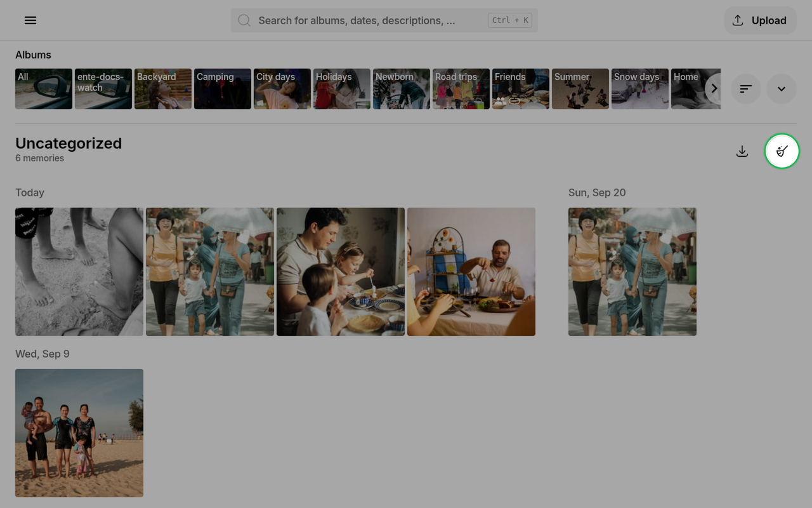The image size is (812, 508).
Task: Open the Newborn album
Action: [x=402, y=89]
